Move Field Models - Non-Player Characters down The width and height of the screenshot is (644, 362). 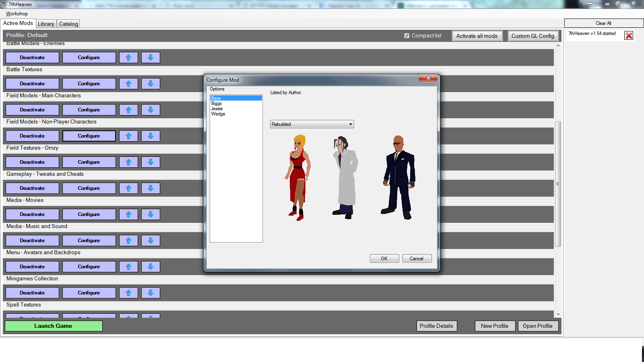151,136
